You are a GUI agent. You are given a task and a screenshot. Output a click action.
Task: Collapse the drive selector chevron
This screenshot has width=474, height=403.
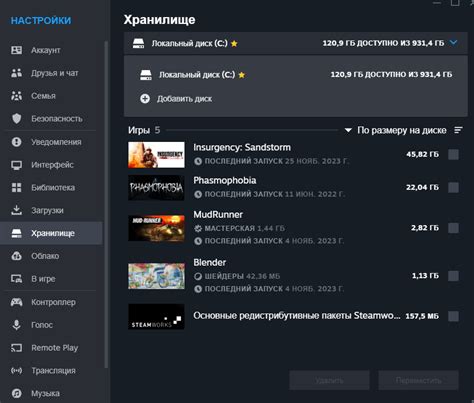tap(454, 43)
